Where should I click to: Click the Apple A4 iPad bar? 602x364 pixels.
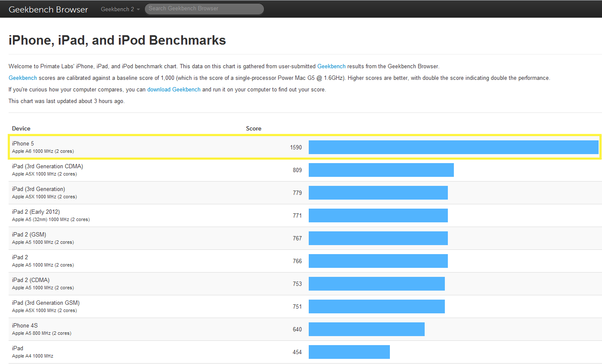(349, 352)
